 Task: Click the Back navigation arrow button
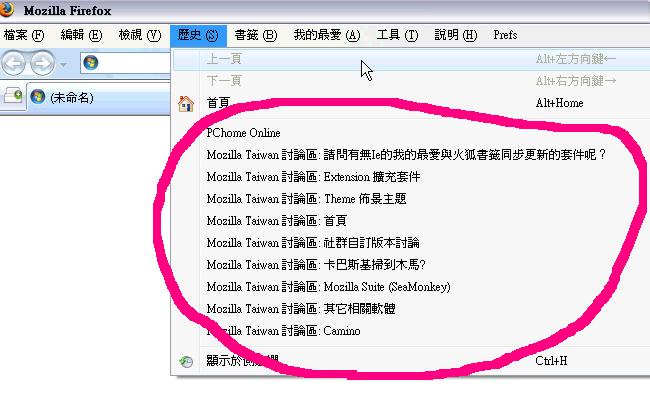[x=14, y=63]
